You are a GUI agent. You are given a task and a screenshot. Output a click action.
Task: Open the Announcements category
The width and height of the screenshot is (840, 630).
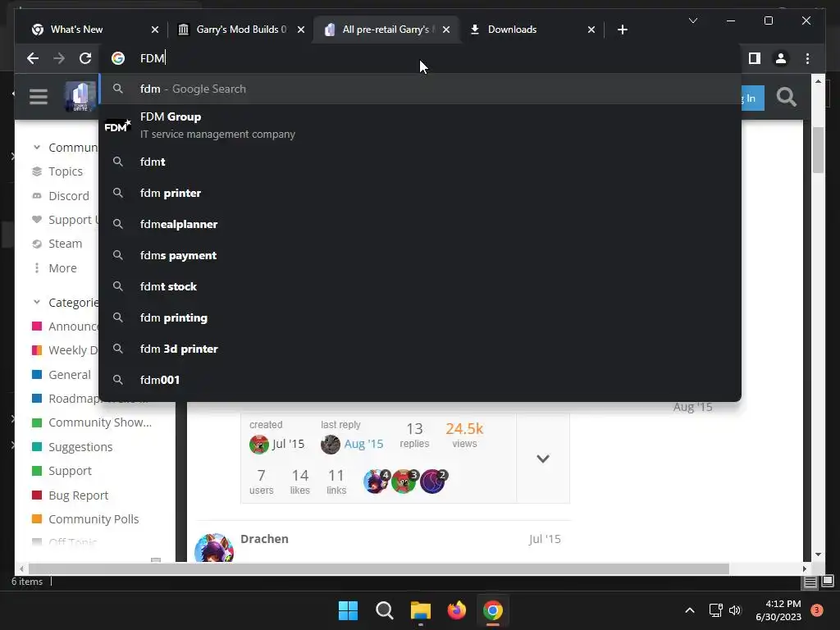65,326
